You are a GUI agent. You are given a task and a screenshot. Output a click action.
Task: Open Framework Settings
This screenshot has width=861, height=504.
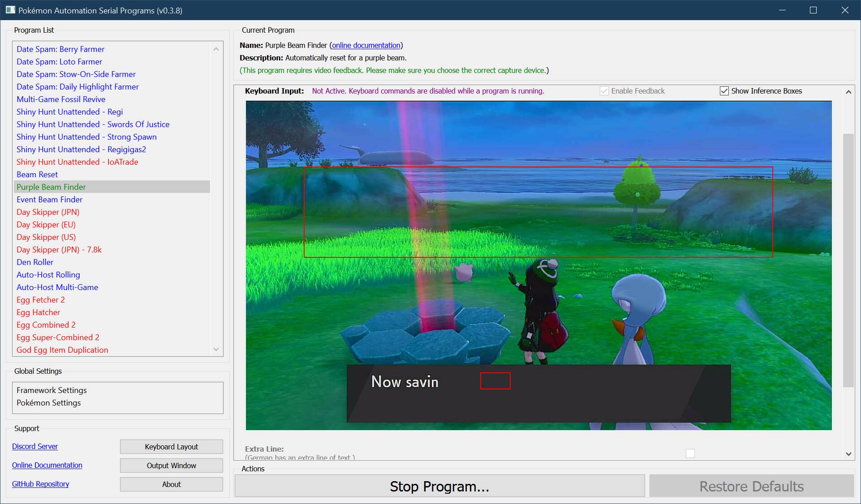coord(52,390)
